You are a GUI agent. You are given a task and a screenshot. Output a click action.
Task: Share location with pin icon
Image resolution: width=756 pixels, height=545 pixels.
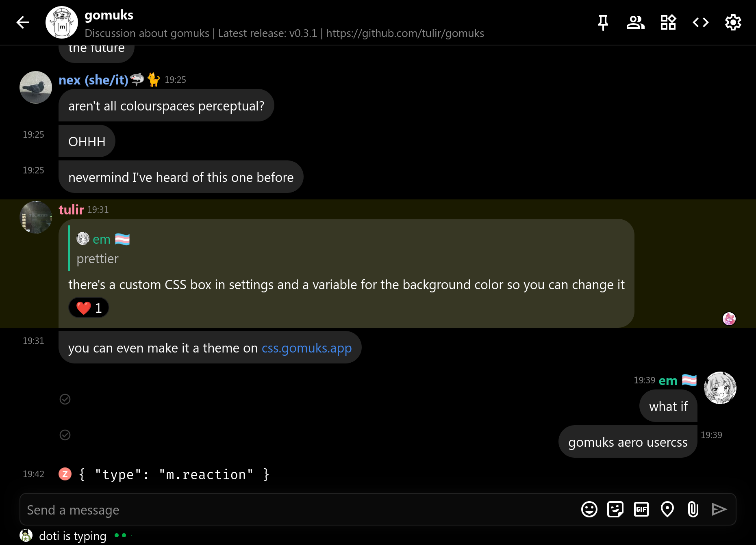coord(667,509)
